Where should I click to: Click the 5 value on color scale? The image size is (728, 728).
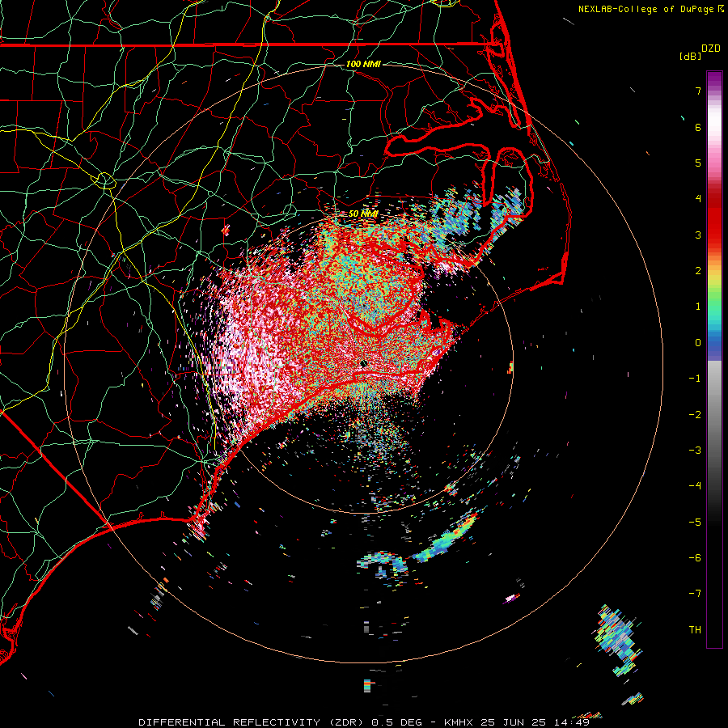coord(698,163)
